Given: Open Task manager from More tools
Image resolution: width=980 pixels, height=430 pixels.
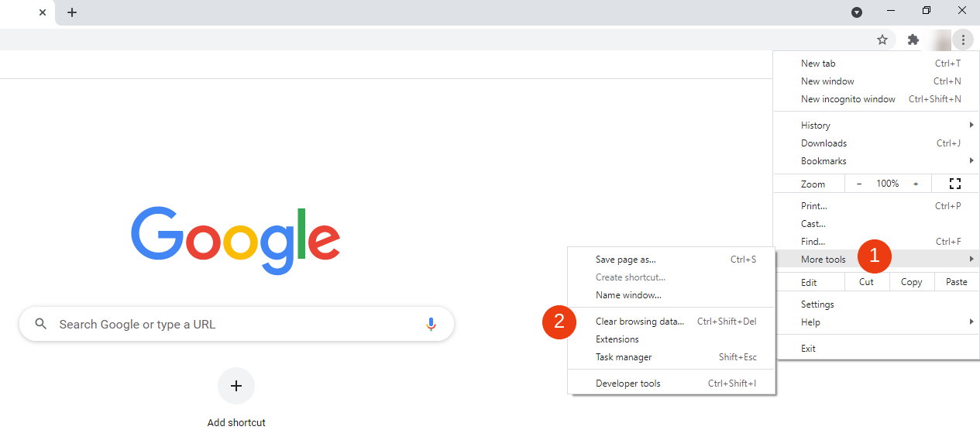Looking at the screenshot, I should (624, 357).
